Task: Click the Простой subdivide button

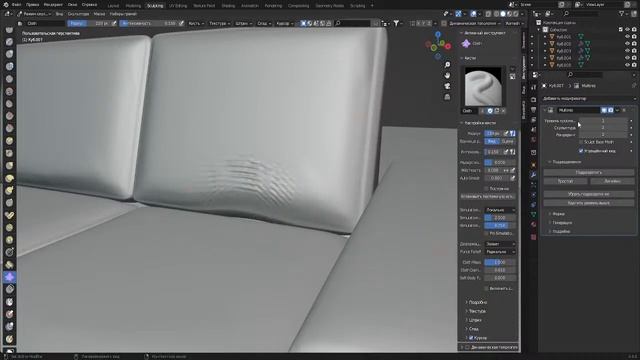Action: click(565, 181)
